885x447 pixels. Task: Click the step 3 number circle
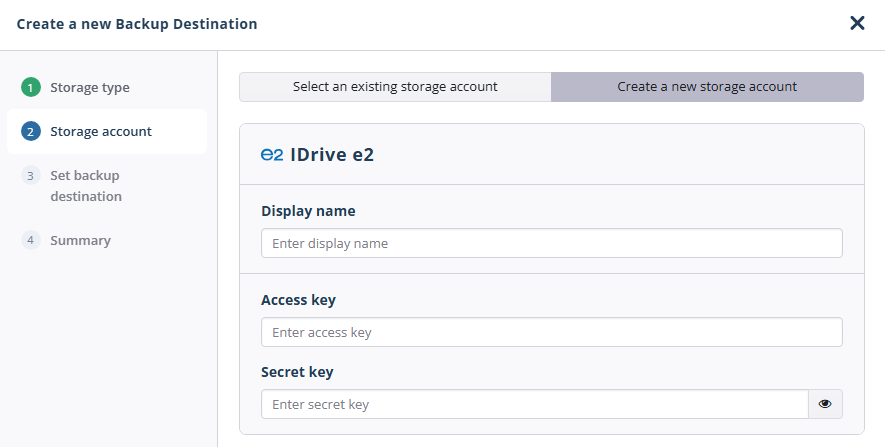(31, 176)
